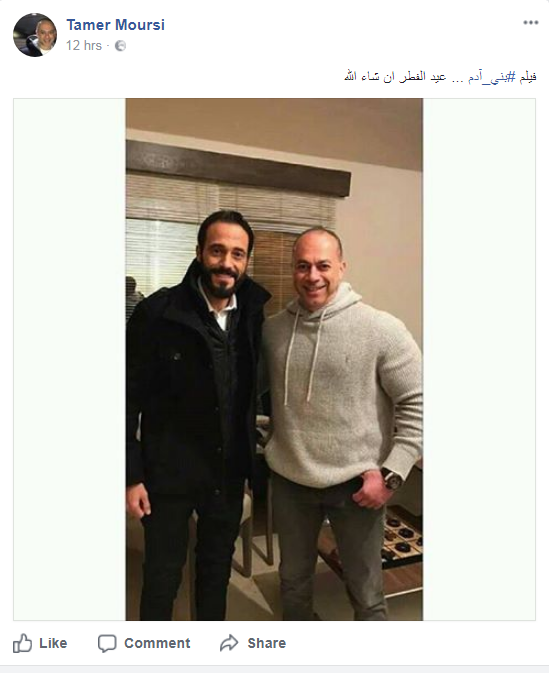
Task: Open the round profile picture of the poster
Action: [x=35, y=35]
